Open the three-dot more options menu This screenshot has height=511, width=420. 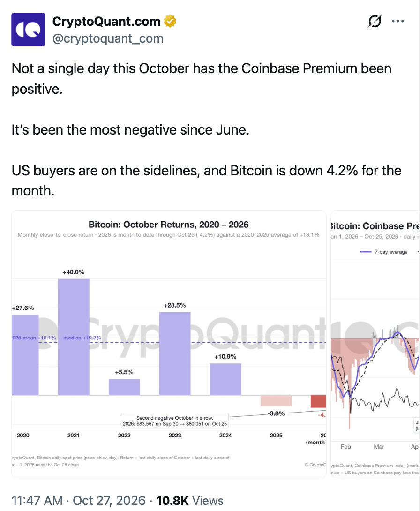(398, 21)
